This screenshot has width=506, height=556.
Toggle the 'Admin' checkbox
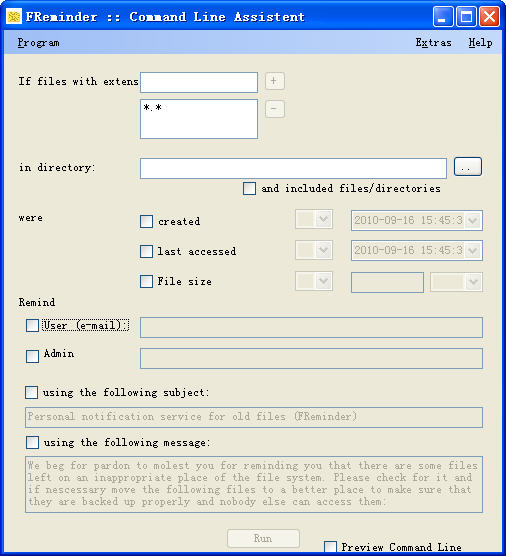pyautogui.click(x=32, y=356)
